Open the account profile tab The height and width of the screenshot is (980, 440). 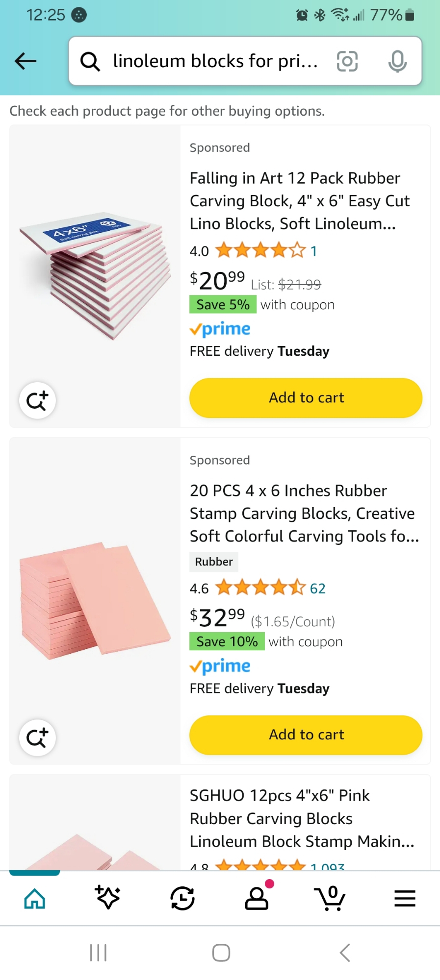(257, 899)
